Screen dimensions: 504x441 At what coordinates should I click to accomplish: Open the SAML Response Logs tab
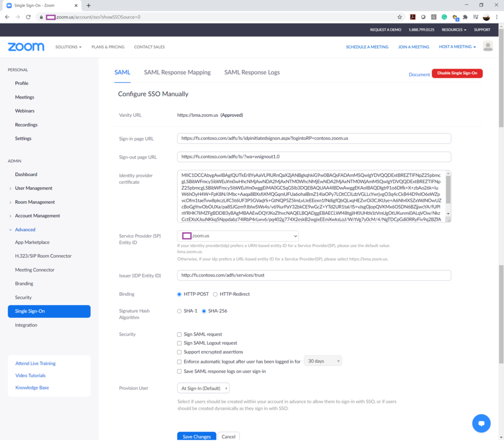(252, 72)
